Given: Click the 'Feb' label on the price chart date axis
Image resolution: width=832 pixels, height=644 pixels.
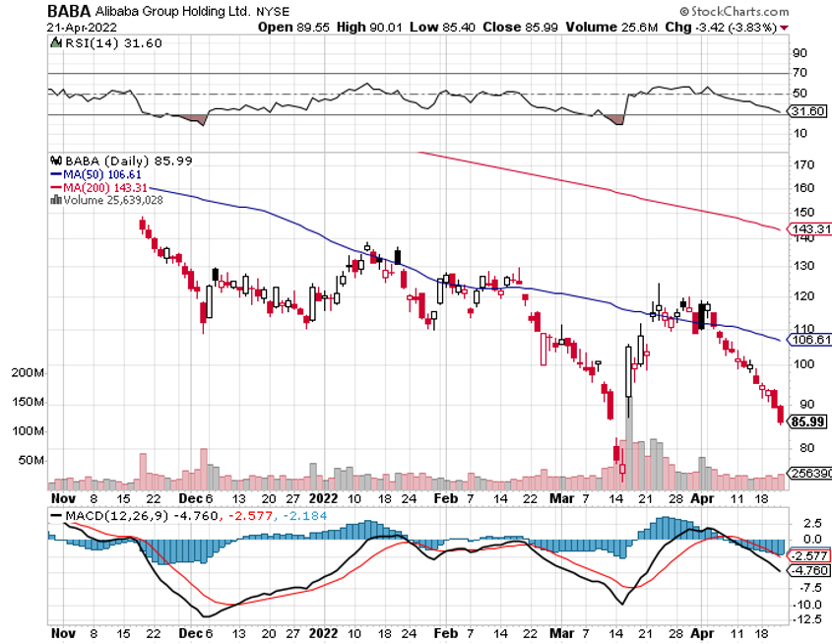Looking at the screenshot, I should 446,498.
